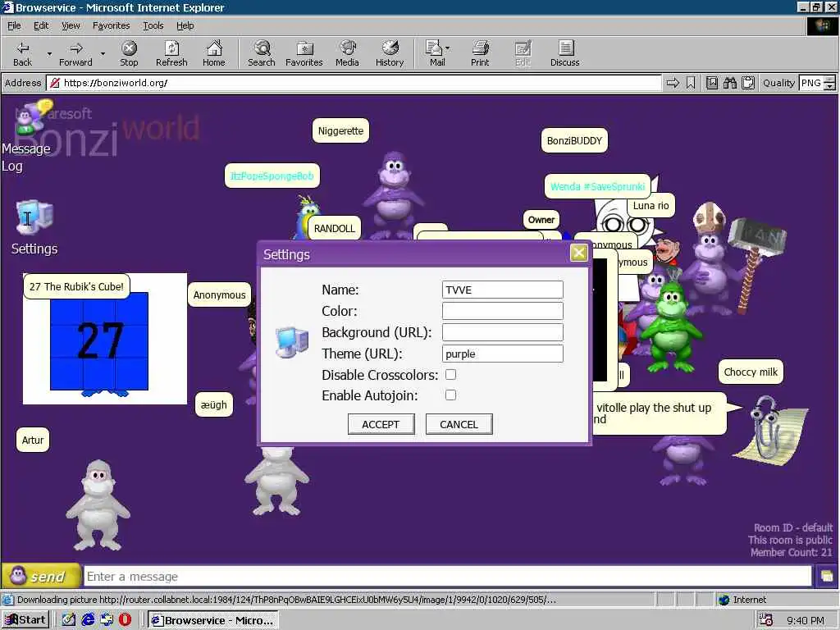This screenshot has height=630, width=840.
Task: Go to the Home page
Action: [x=214, y=53]
